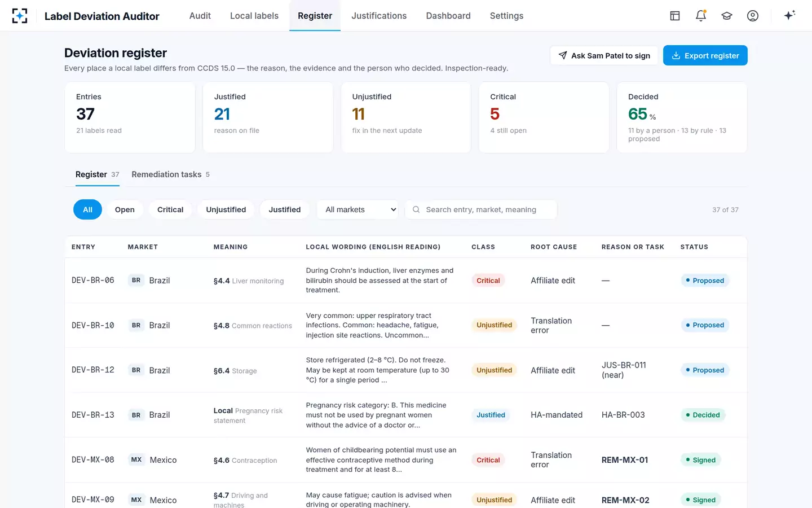Viewport: 812px width, 508px height.
Task: Switch to Remediation tasks tab
Action: pyautogui.click(x=171, y=174)
